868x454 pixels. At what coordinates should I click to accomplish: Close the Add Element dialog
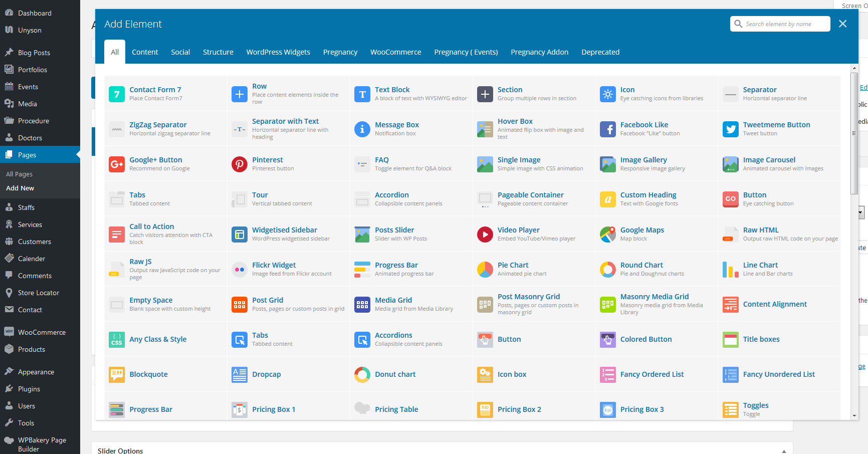tap(843, 24)
